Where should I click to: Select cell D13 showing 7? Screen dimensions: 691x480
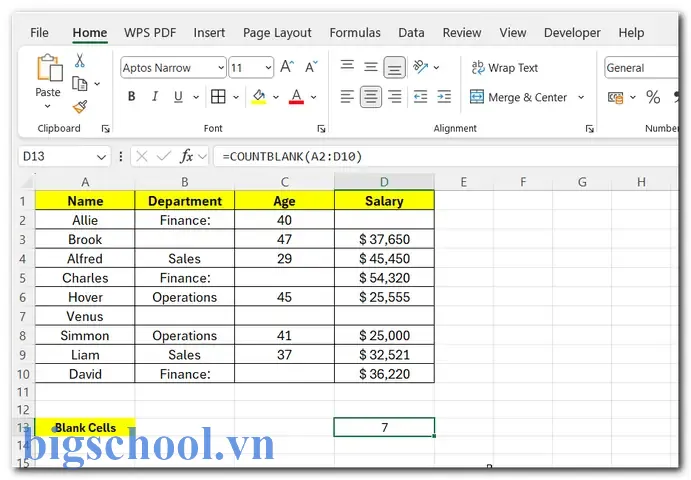tap(384, 427)
